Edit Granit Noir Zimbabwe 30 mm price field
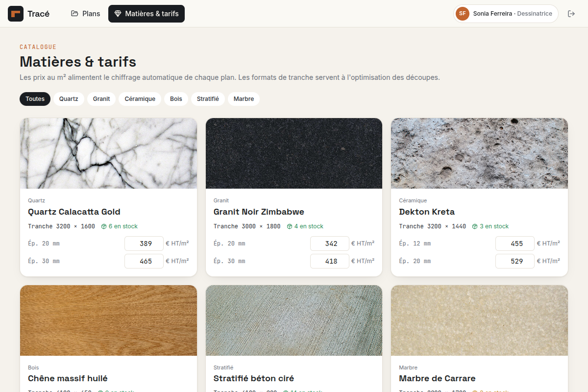This screenshot has height=392, width=588. pos(330,261)
